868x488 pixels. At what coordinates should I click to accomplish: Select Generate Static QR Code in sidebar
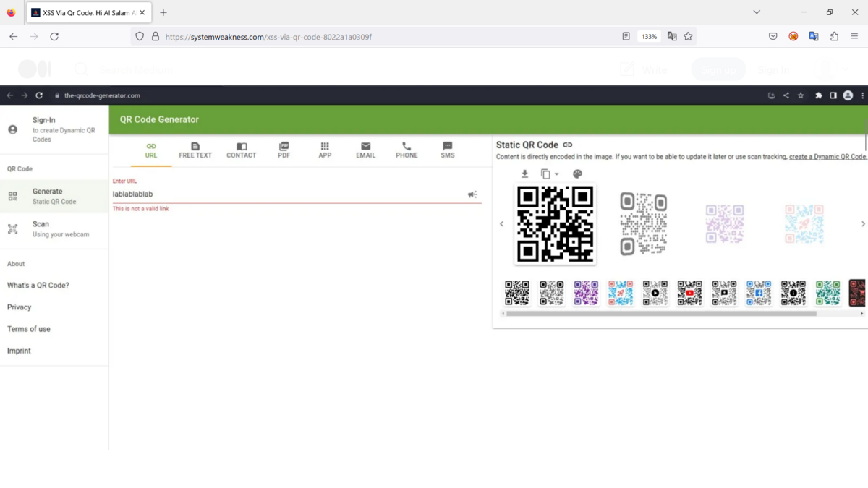tap(54, 196)
